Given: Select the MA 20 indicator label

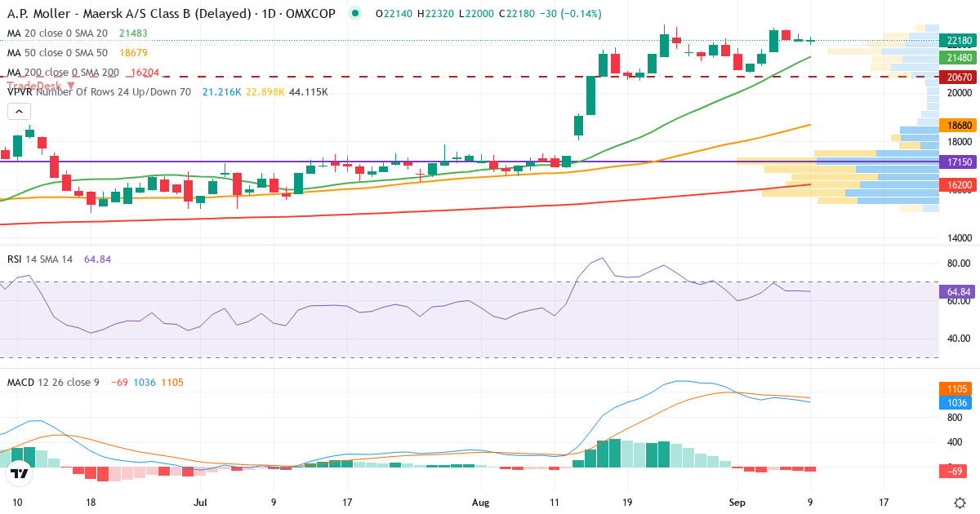Looking at the screenshot, I should [x=57, y=33].
